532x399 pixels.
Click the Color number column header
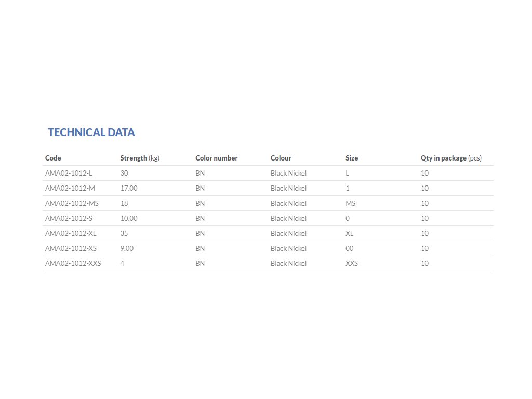coord(216,158)
